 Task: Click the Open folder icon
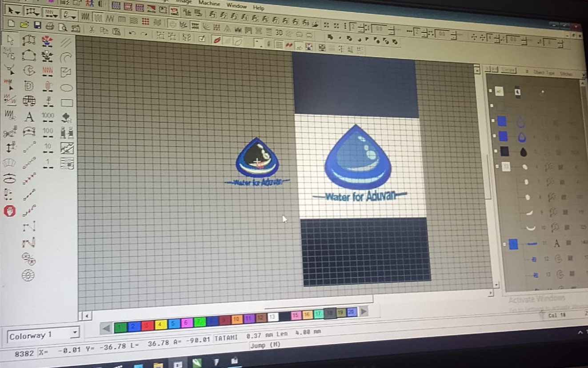pyautogui.click(x=24, y=25)
